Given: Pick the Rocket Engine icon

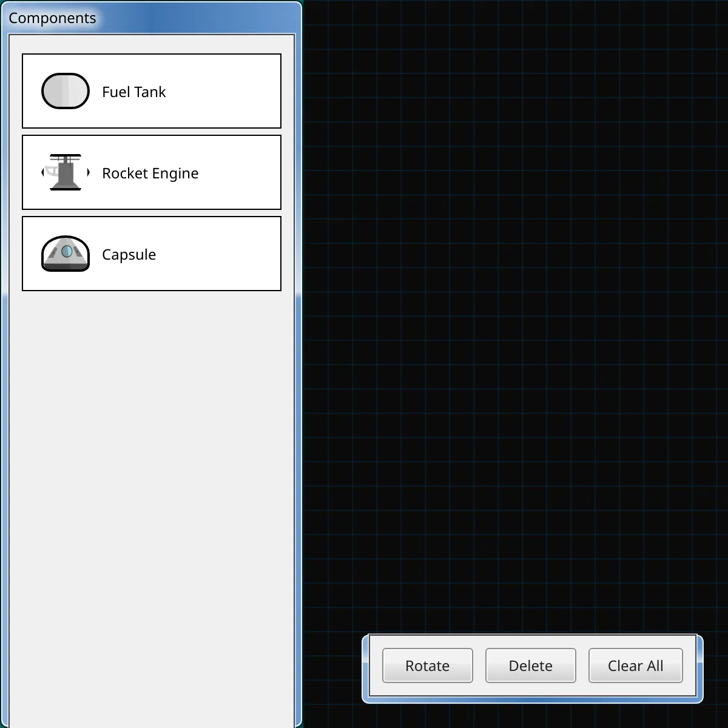Looking at the screenshot, I should pos(66,172).
